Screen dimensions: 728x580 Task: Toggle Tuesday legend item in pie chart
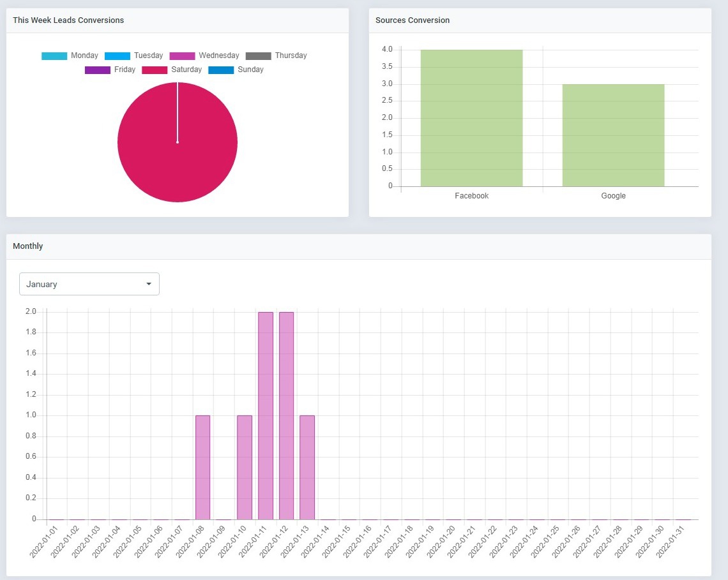(133, 56)
